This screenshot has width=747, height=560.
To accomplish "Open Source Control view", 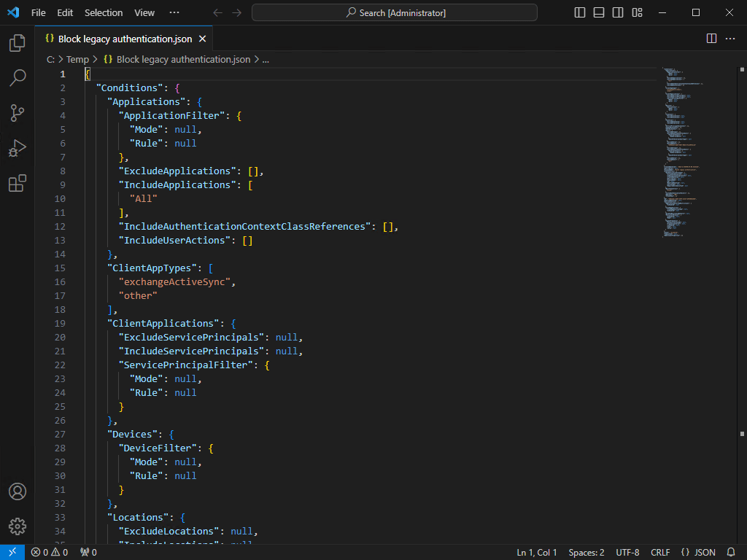I will tap(18, 113).
